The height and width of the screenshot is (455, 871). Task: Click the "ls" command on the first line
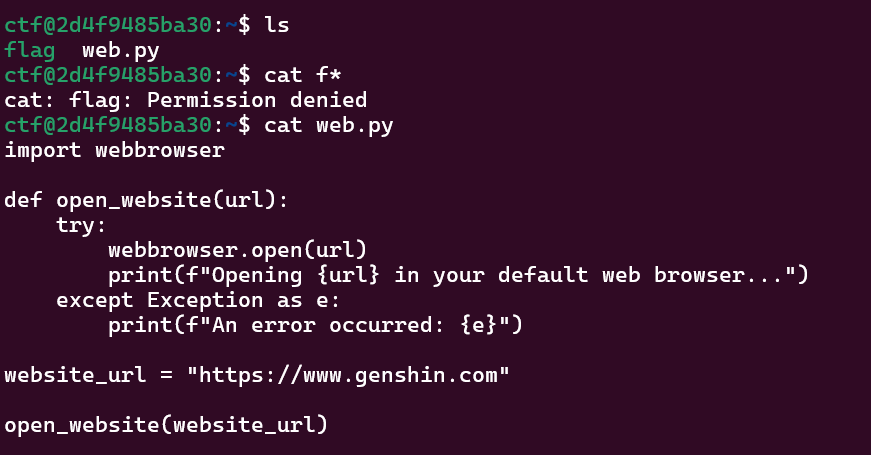(277, 24)
